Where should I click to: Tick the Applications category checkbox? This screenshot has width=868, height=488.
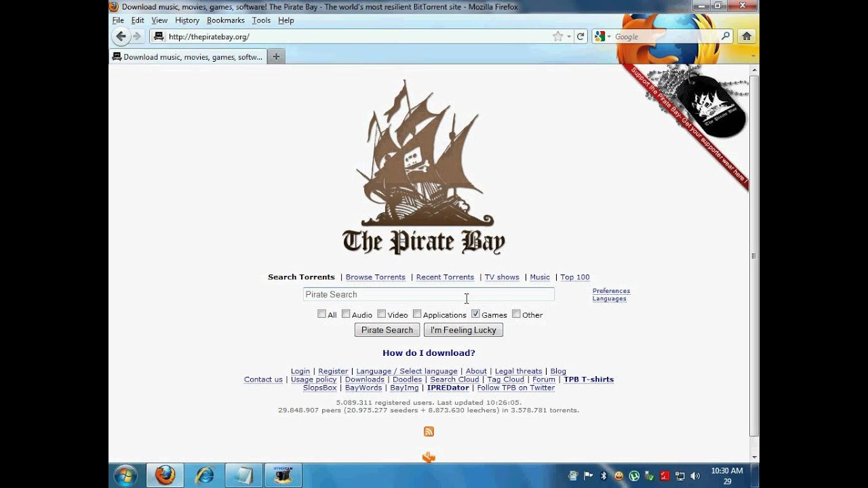point(417,314)
